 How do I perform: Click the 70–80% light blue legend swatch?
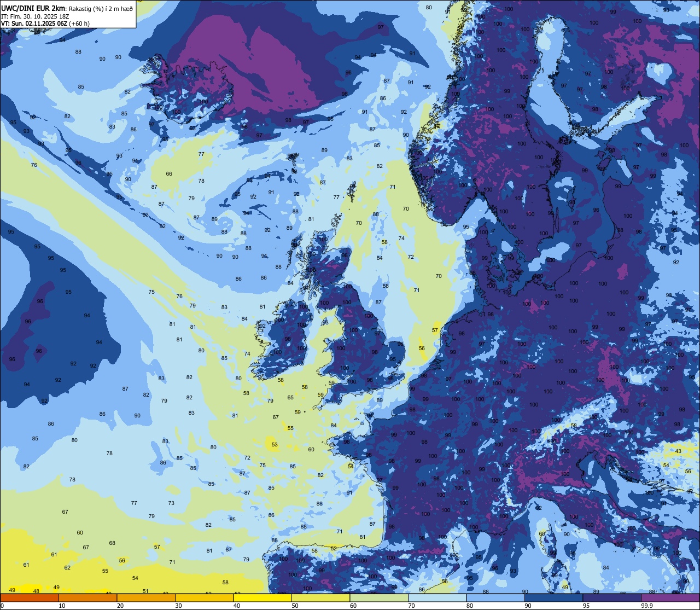tap(437, 597)
